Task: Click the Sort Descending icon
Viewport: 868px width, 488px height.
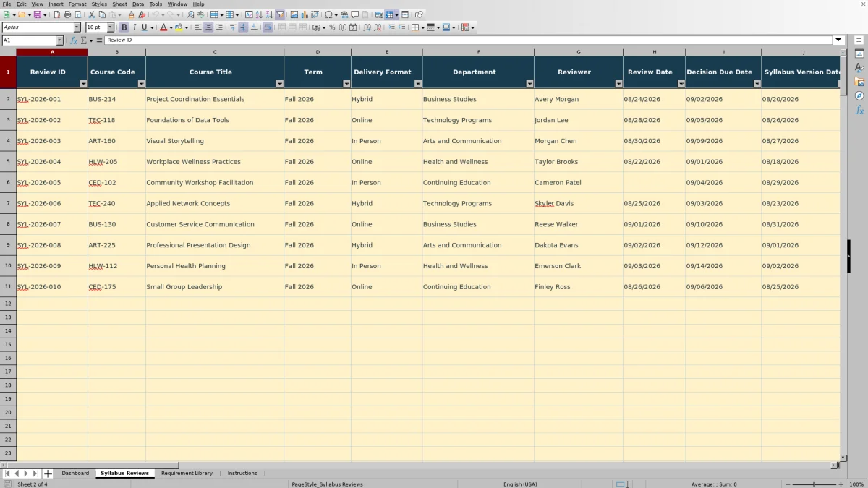Action: (x=269, y=14)
